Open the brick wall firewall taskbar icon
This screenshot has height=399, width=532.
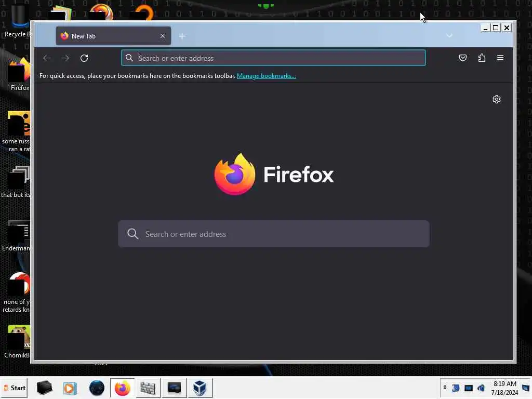pyautogui.click(x=148, y=388)
